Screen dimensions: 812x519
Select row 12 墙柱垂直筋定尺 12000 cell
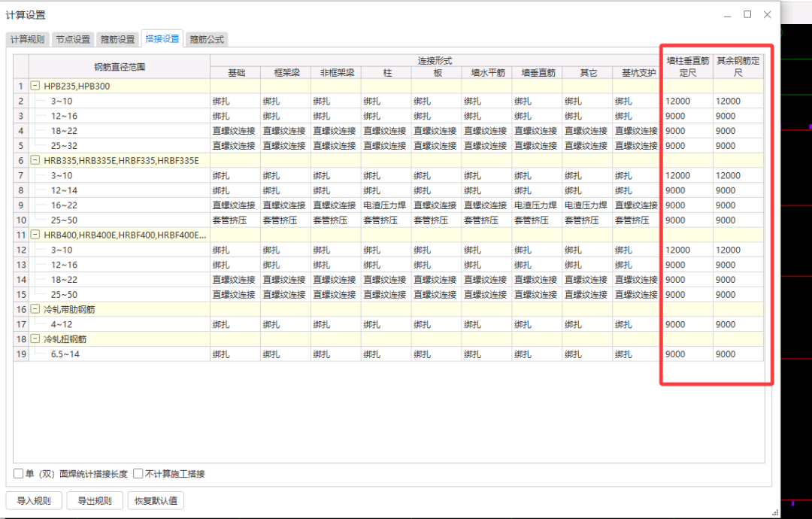click(688, 250)
